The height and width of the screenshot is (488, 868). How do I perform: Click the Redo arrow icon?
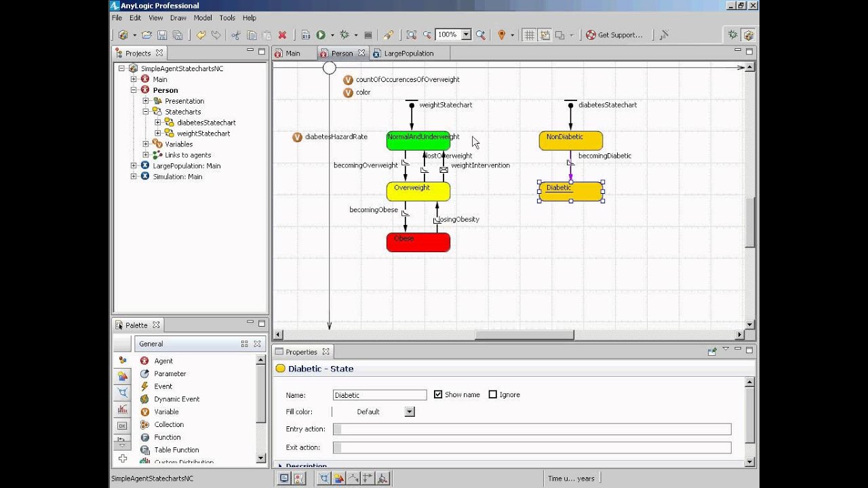tap(216, 35)
